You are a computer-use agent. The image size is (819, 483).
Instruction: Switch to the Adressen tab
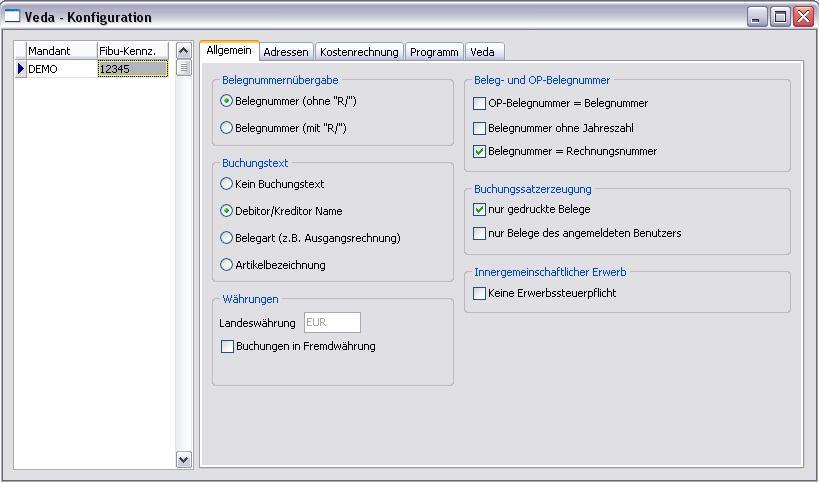pyautogui.click(x=286, y=52)
